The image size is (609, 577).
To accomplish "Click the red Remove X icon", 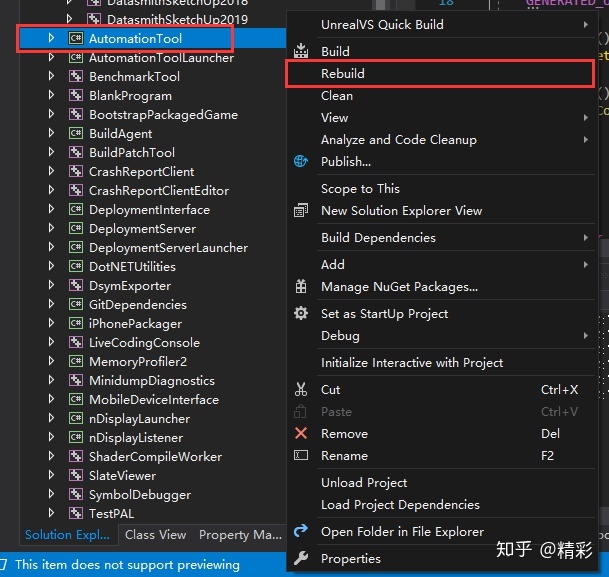I will (x=301, y=433).
